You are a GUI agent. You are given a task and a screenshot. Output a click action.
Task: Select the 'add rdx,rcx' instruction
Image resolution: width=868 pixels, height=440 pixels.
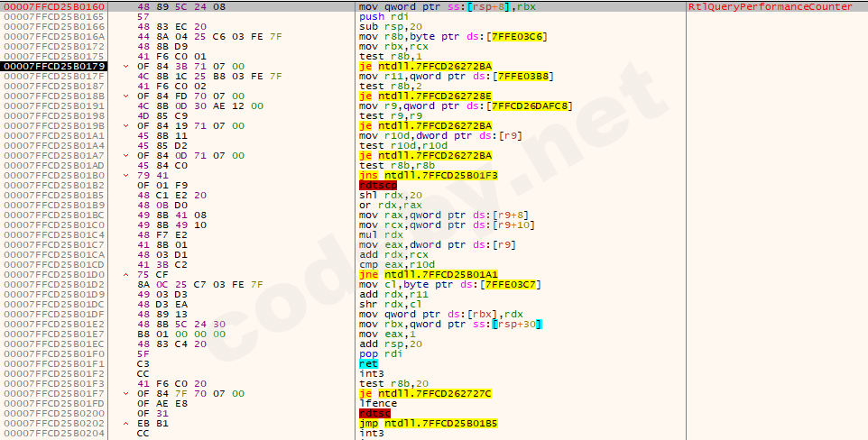point(393,256)
